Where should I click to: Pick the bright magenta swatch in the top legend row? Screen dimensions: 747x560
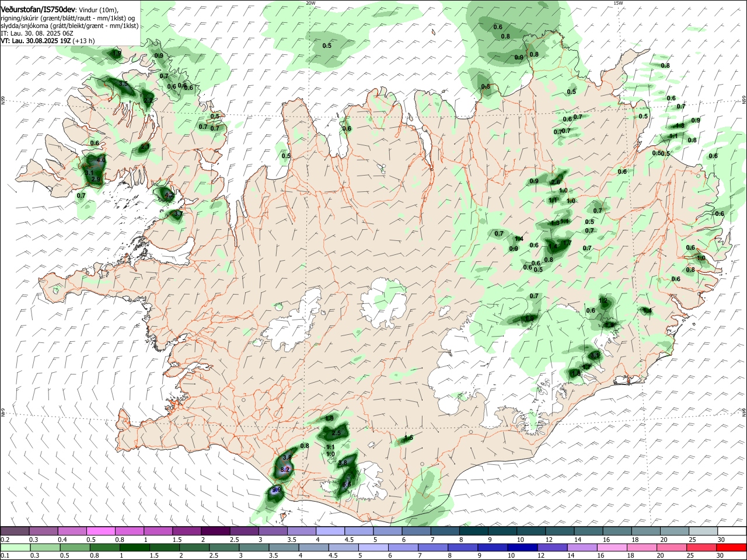[x=100, y=531]
